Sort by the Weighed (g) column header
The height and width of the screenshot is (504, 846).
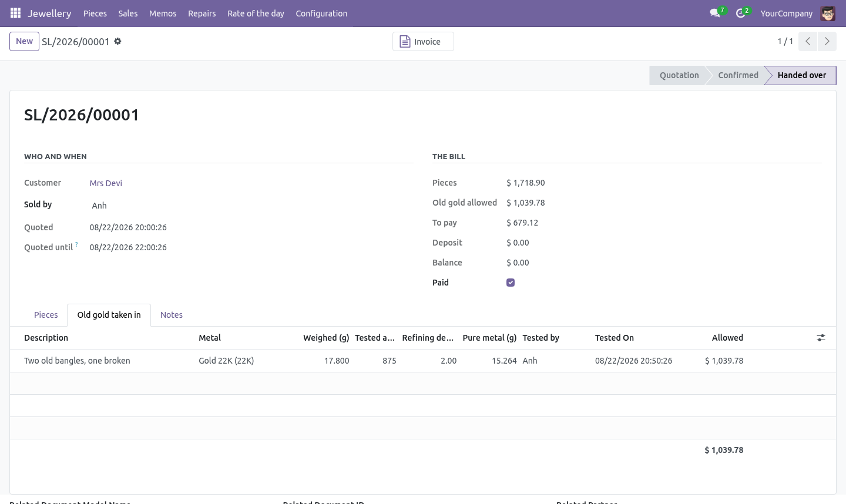[x=326, y=338]
